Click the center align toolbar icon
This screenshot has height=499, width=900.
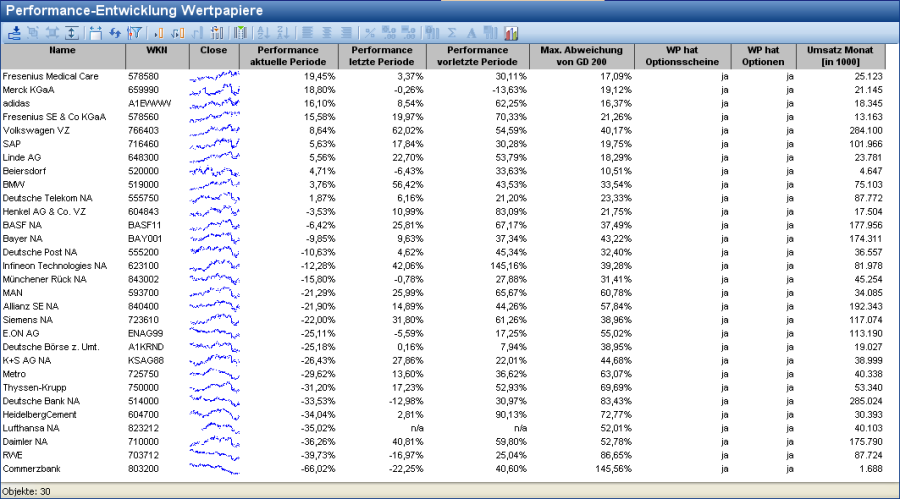tap(326, 33)
